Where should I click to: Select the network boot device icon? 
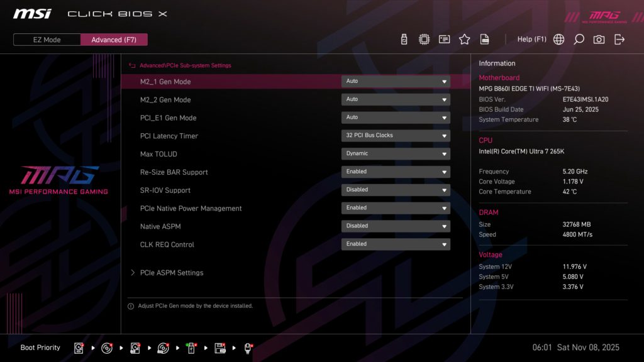248,348
